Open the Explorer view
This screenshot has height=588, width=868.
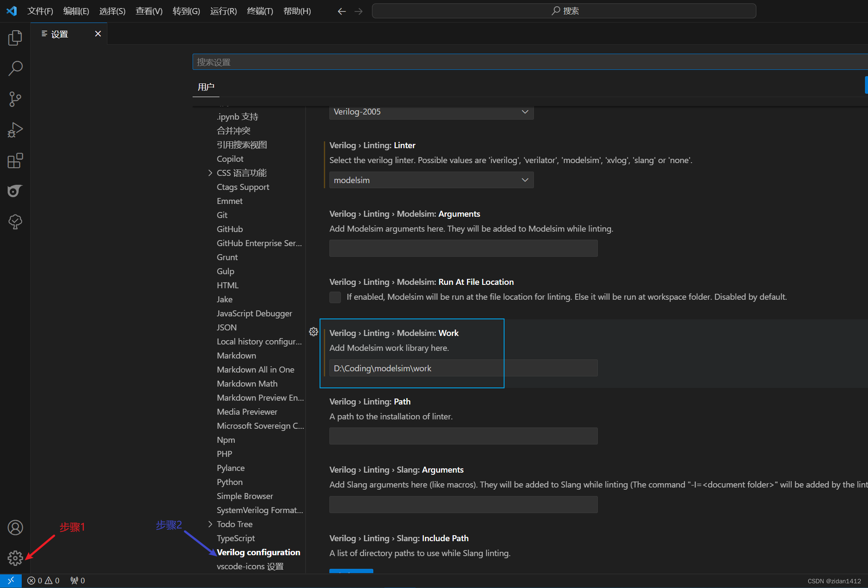point(15,37)
